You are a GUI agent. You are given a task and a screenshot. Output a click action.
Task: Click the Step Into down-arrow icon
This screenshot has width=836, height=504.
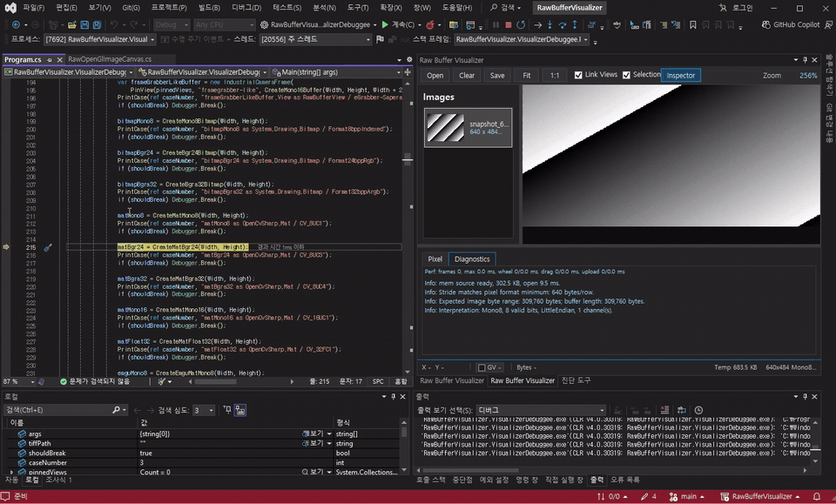pos(549,25)
